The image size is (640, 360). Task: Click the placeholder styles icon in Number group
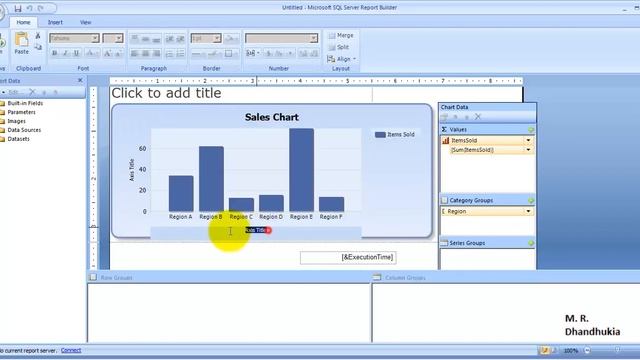253,53
